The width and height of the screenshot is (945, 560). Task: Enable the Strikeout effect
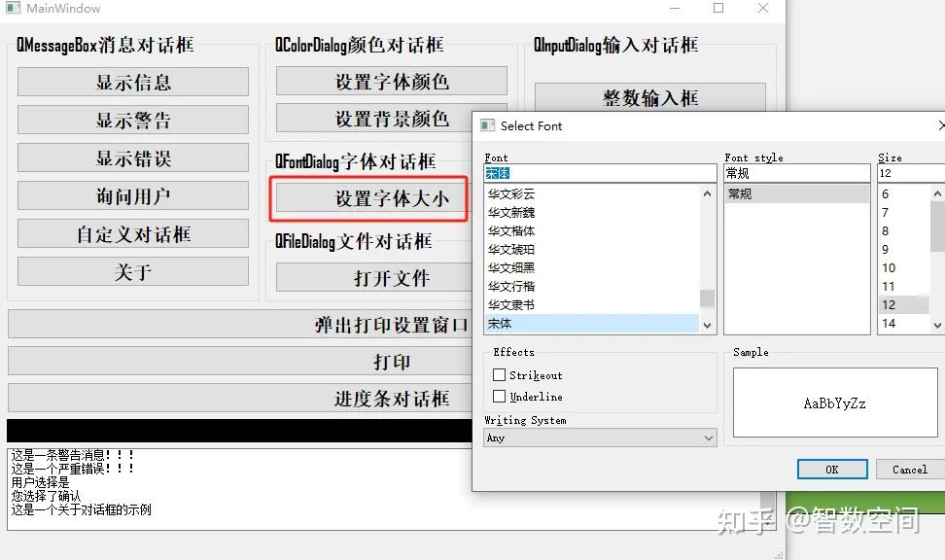[498, 374]
